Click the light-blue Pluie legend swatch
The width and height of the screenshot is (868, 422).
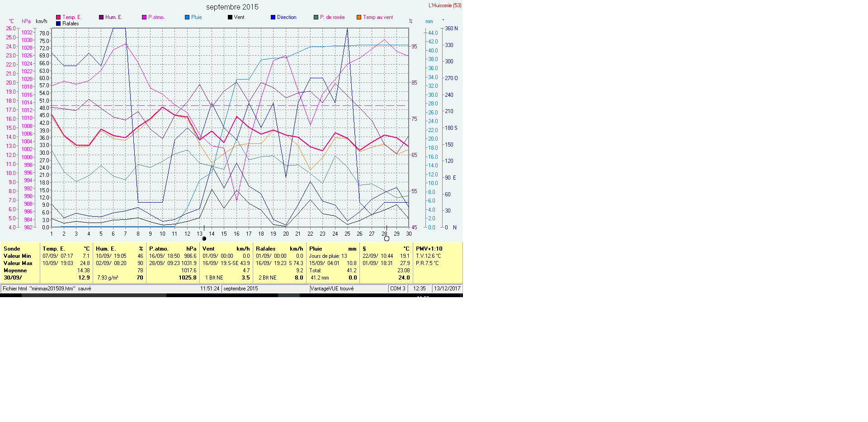pos(187,17)
